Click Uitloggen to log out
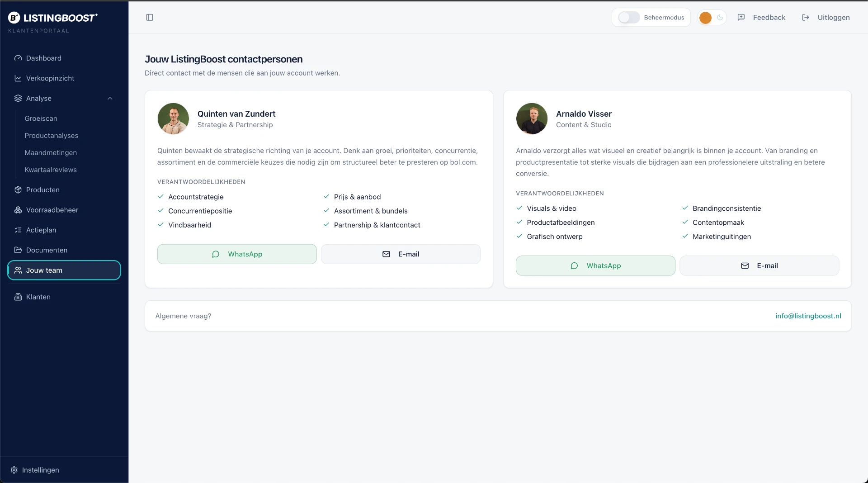This screenshot has width=868, height=483. (826, 17)
